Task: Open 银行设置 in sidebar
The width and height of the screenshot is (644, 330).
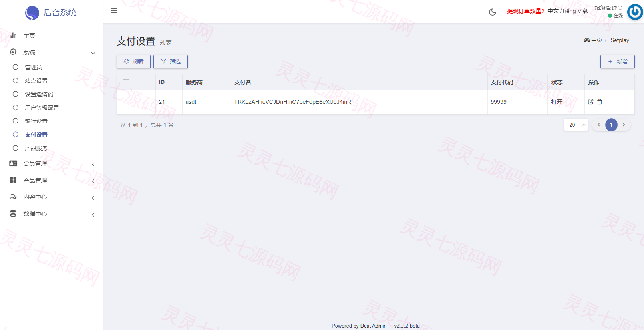Action: 36,121
